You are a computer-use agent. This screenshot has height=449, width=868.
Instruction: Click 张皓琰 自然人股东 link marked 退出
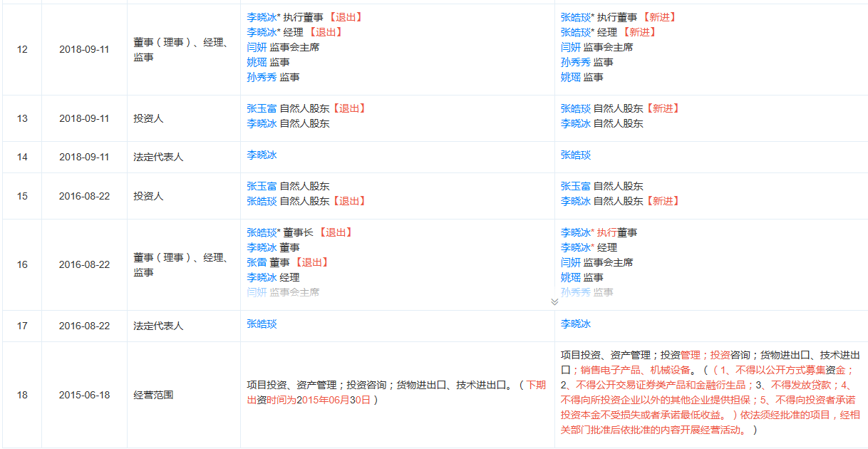click(x=262, y=201)
